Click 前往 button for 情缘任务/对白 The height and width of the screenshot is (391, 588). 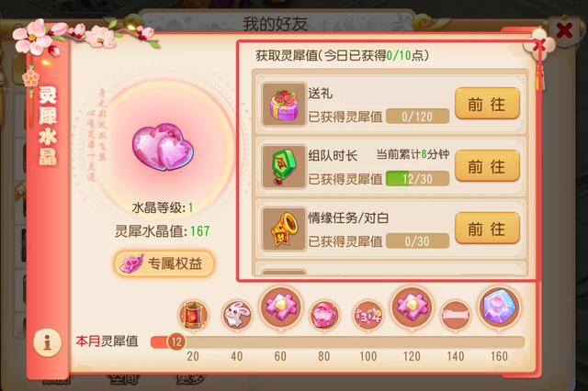tap(487, 228)
